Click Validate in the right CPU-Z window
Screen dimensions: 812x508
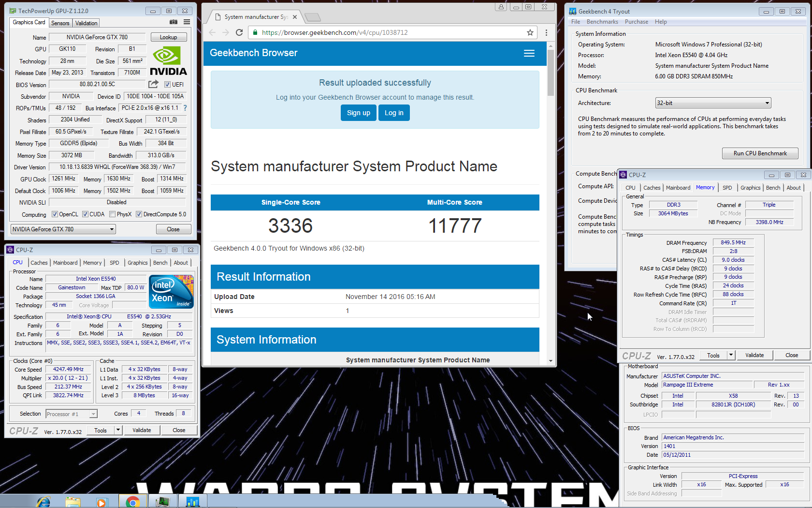[x=754, y=355]
